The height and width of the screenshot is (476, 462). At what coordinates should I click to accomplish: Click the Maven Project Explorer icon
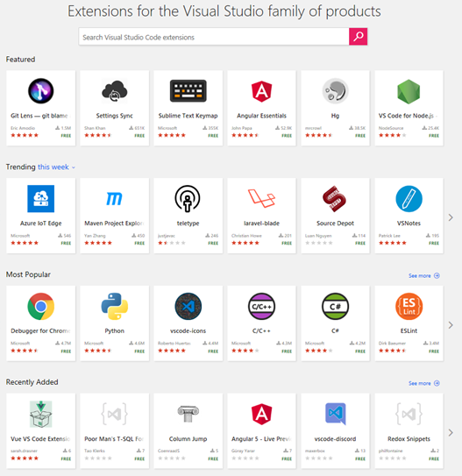point(115,199)
